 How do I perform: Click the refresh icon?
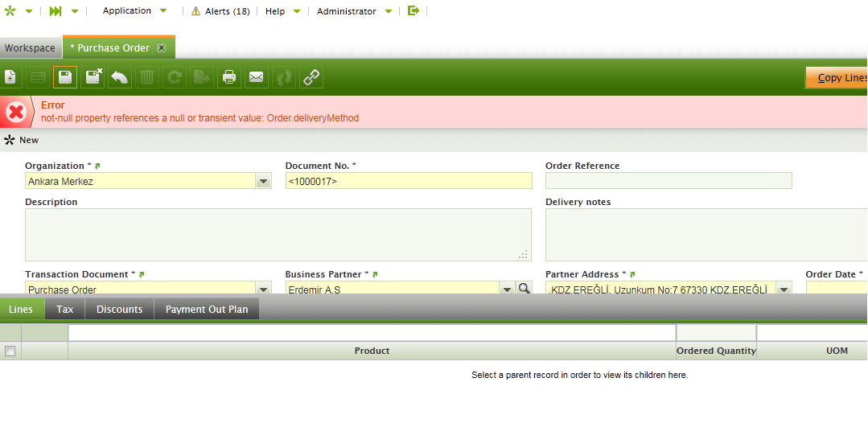[175, 77]
